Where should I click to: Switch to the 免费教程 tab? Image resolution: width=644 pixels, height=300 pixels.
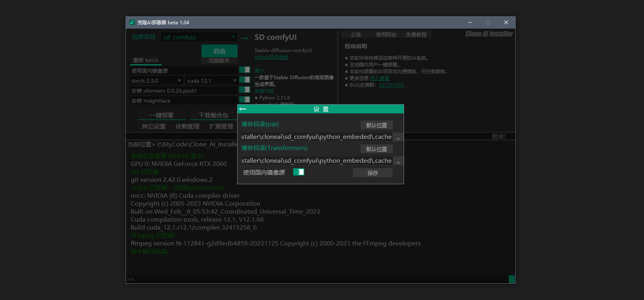click(x=416, y=35)
